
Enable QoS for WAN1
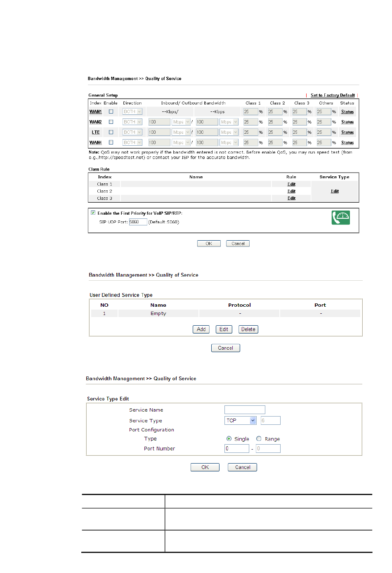click(x=111, y=111)
